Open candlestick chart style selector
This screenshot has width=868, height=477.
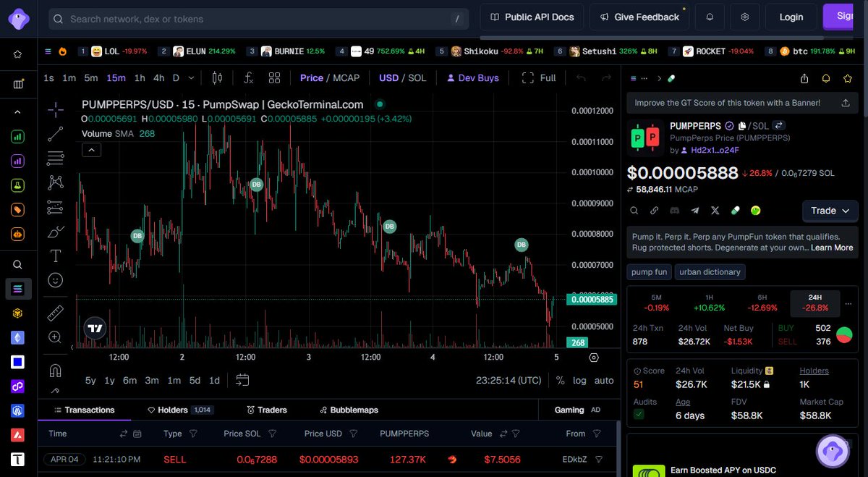[x=217, y=77]
